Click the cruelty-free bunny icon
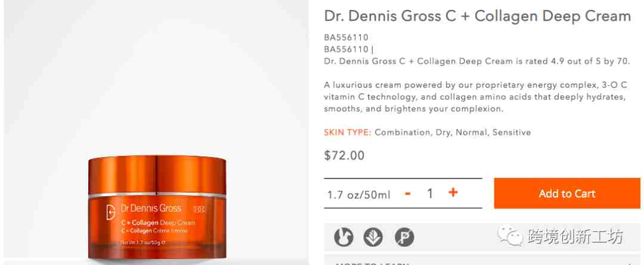The height and width of the screenshot is (265, 644). click(344, 237)
